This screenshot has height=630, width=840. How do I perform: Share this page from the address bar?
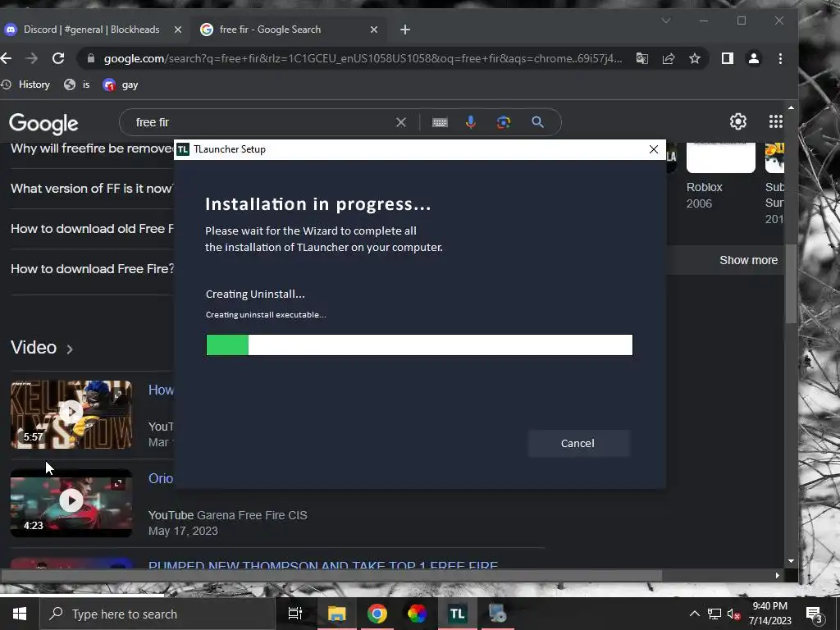coord(668,58)
